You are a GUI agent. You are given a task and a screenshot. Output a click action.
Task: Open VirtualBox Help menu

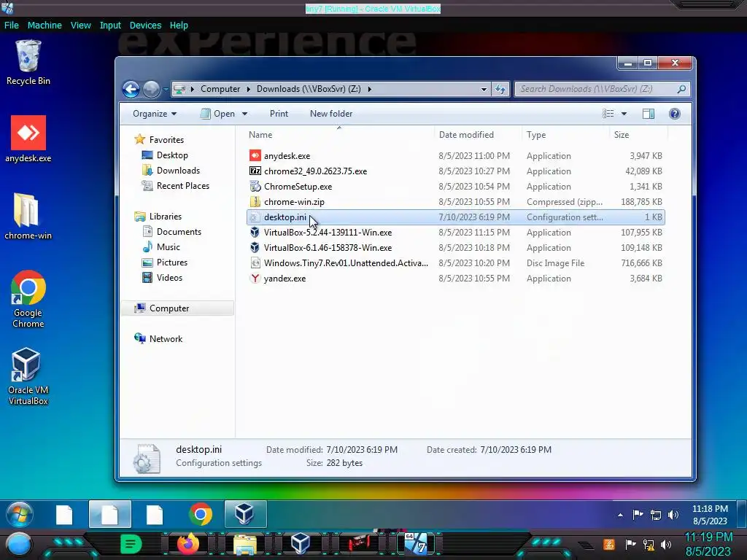[x=179, y=26]
